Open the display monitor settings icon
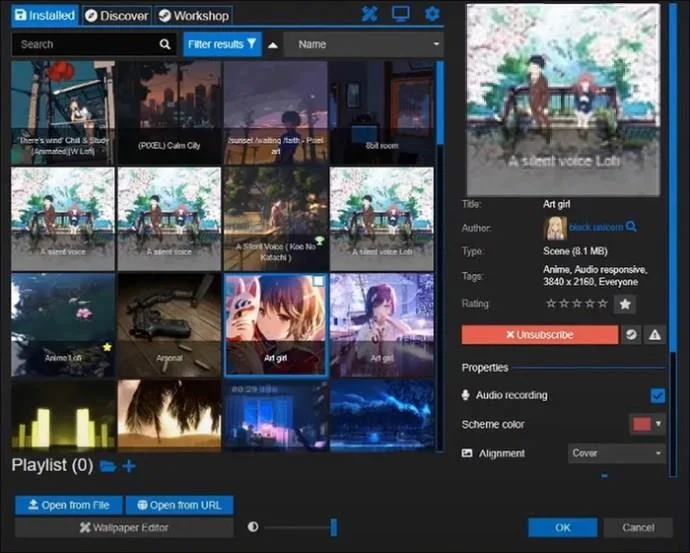The image size is (690, 553). 400,14
